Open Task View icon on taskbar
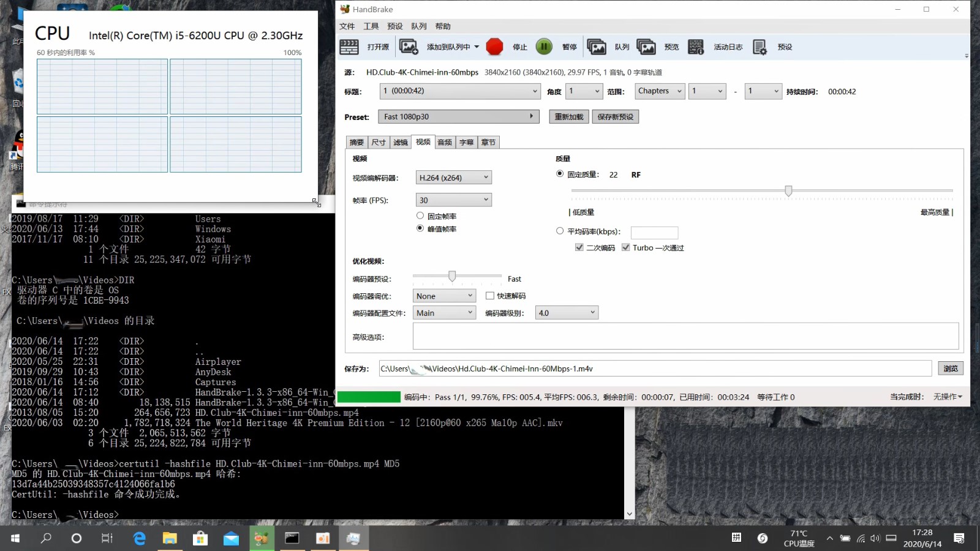Viewport: 980px width, 551px height. (x=107, y=538)
